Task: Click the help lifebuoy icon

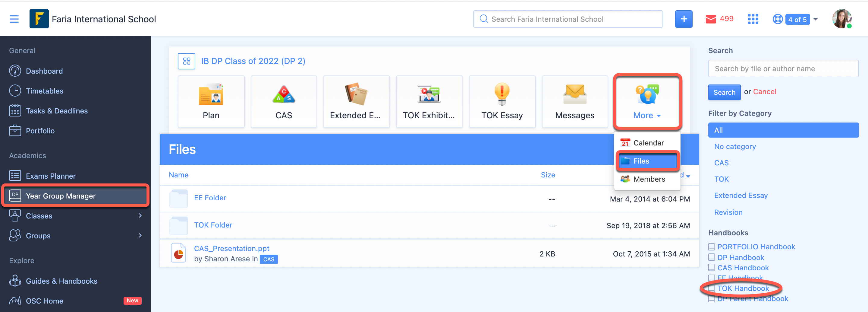Action: (x=777, y=19)
